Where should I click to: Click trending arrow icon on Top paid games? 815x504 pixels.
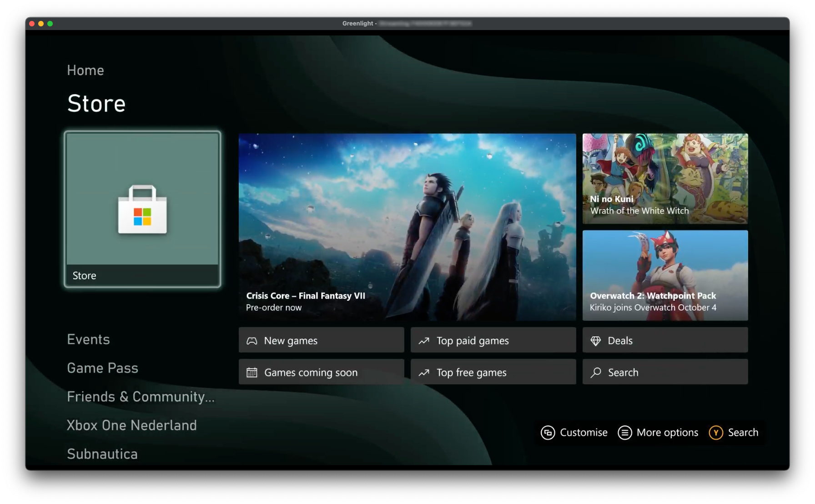[424, 341]
